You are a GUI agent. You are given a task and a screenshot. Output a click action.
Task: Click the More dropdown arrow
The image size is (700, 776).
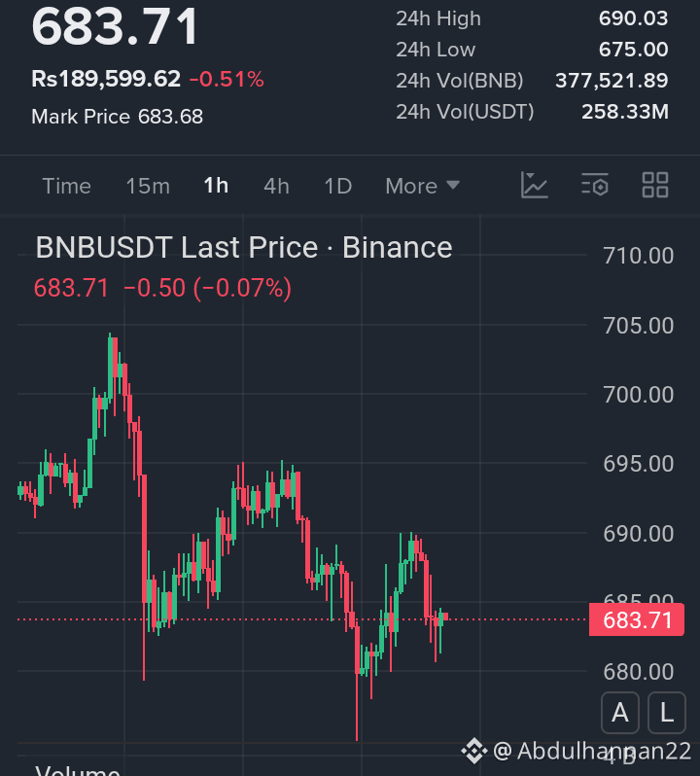tap(453, 186)
